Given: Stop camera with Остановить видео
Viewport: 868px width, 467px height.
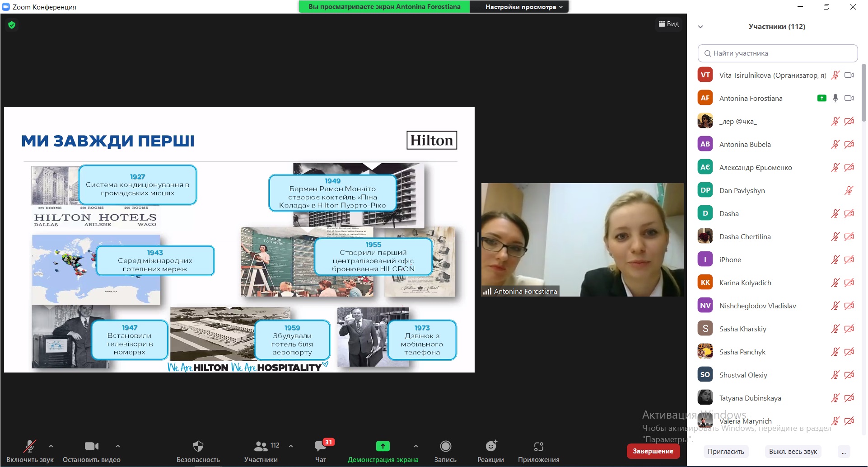Looking at the screenshot, I should point(92,451).
